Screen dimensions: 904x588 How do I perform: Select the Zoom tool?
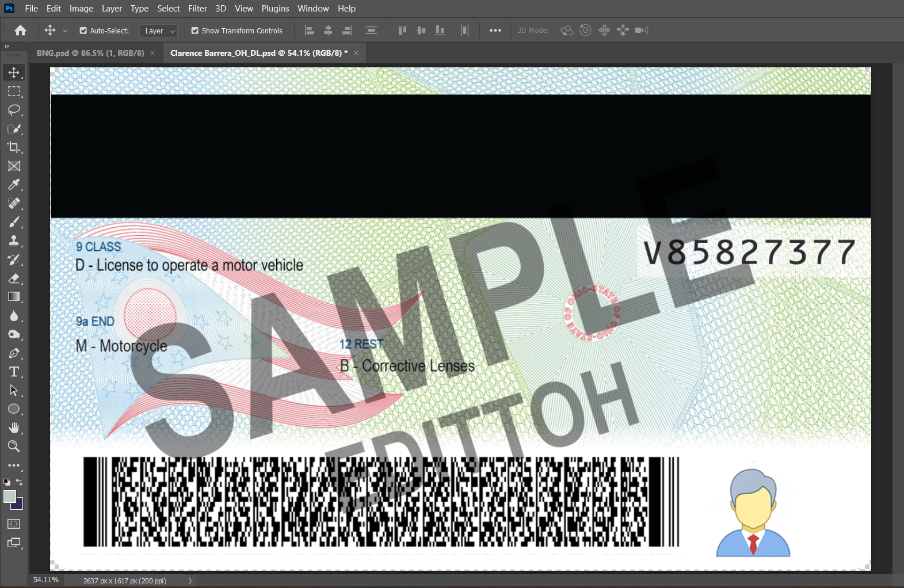coord(14,446)
